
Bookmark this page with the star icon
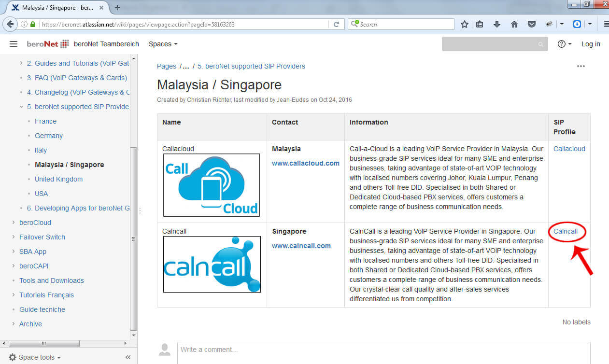pyautogui.click(x=465, y=24)
